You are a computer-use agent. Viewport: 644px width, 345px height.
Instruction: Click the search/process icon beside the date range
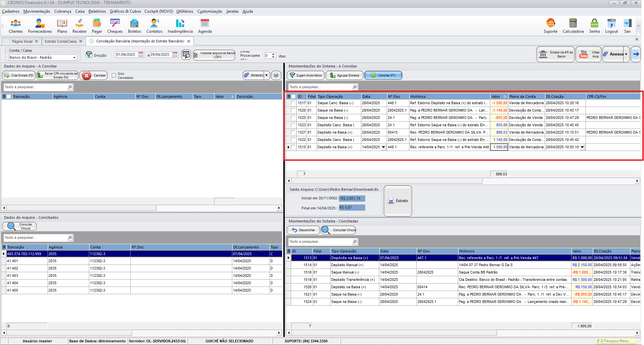click(186, 54)
